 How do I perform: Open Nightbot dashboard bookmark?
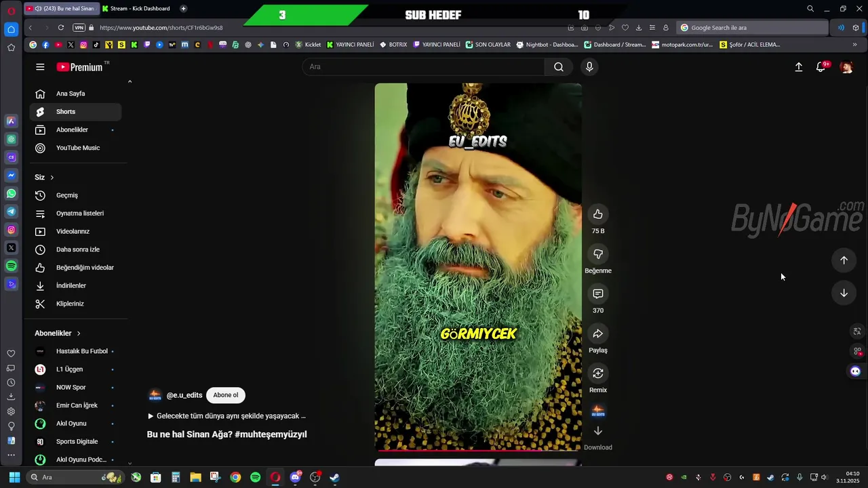(x=547, y=45)
